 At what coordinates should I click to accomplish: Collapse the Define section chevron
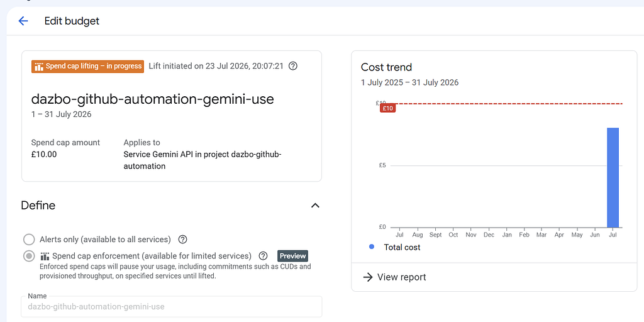point(315,206)
